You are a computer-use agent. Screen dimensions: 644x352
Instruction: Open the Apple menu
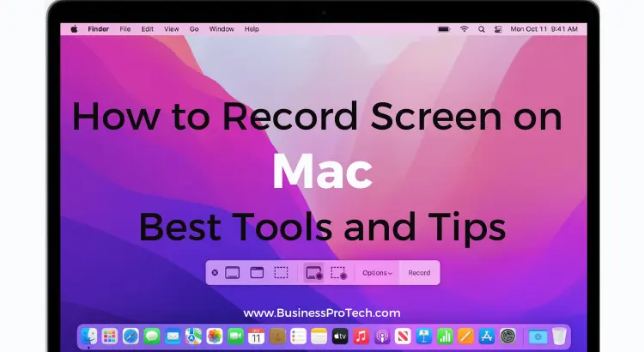point(75,29)
